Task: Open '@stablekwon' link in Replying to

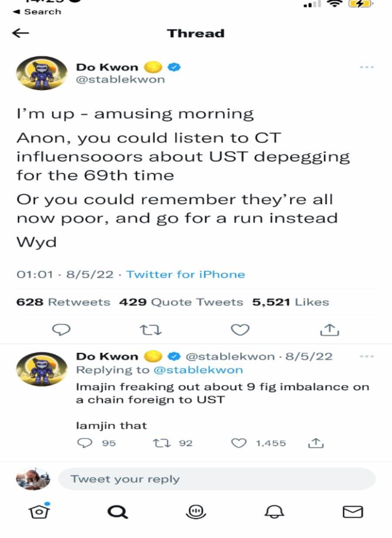Action: (x=197, y=370)
